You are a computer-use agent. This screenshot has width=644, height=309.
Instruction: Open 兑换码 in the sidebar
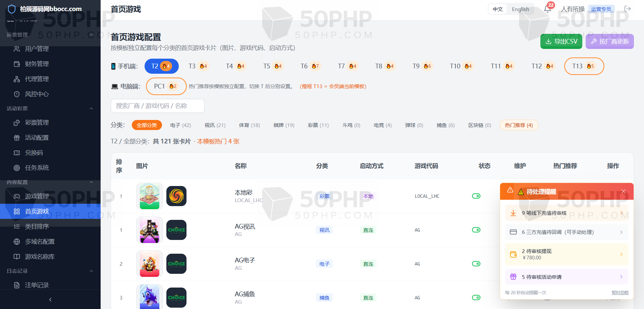coord(50,152)
